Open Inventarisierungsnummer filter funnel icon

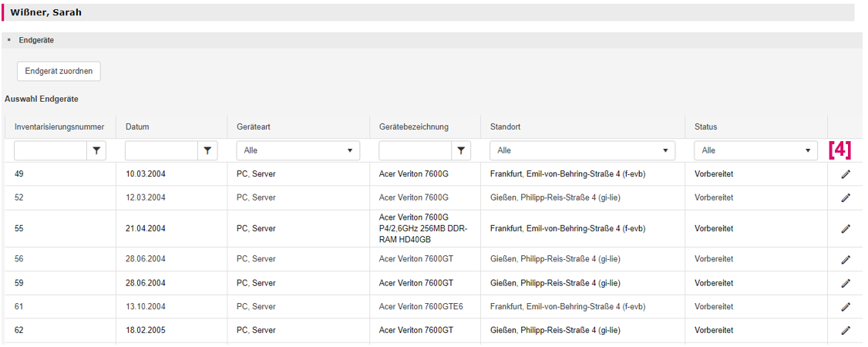96,150
